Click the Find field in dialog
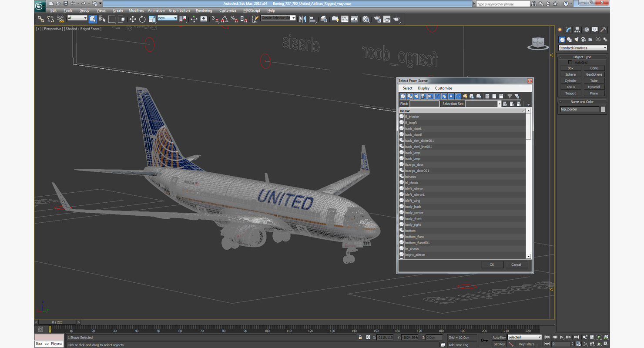The height and width of the screenshot is (348, 644). [x=425, y=104]
